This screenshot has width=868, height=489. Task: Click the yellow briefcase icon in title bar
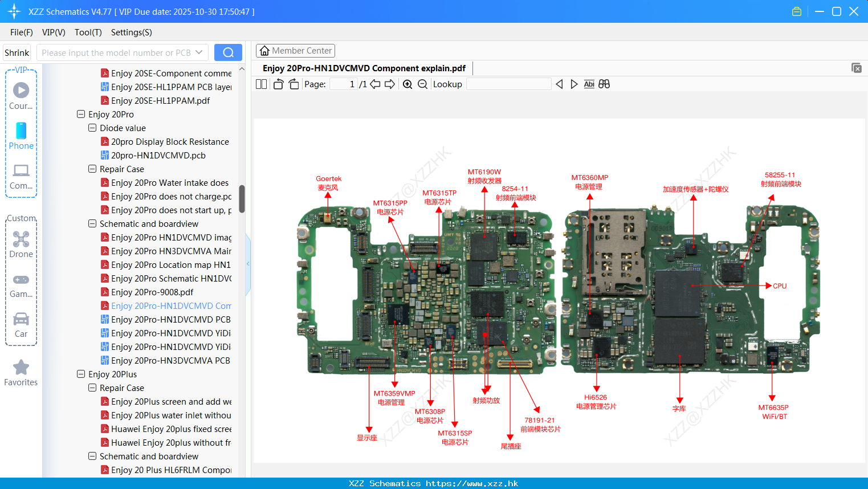[x=797, y=11]
